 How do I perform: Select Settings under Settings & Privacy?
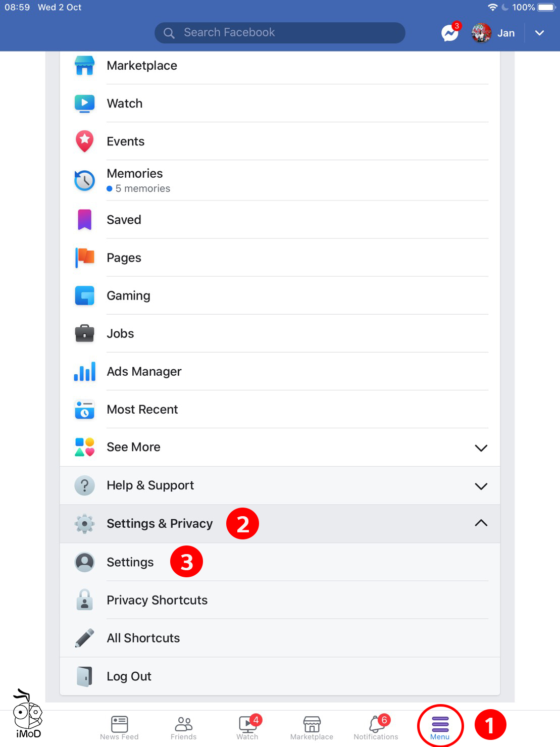coord(130,562)
